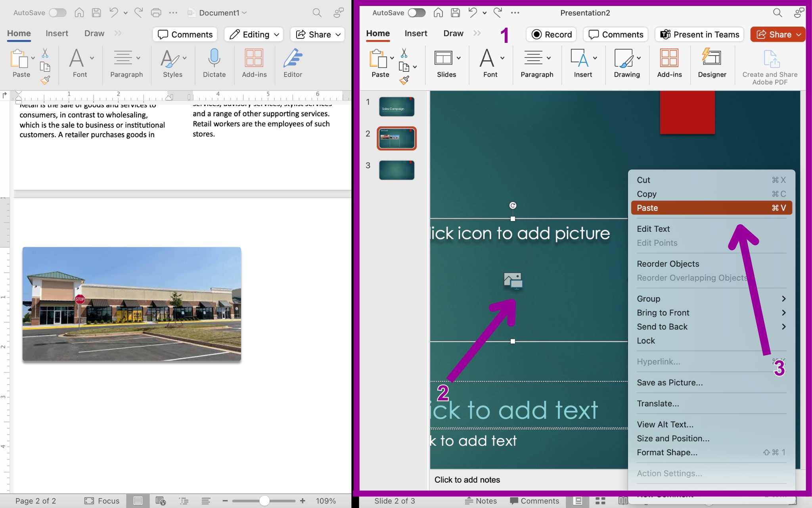Open Comments button in Word
The image size is (812, 508).
click(185, 35)
